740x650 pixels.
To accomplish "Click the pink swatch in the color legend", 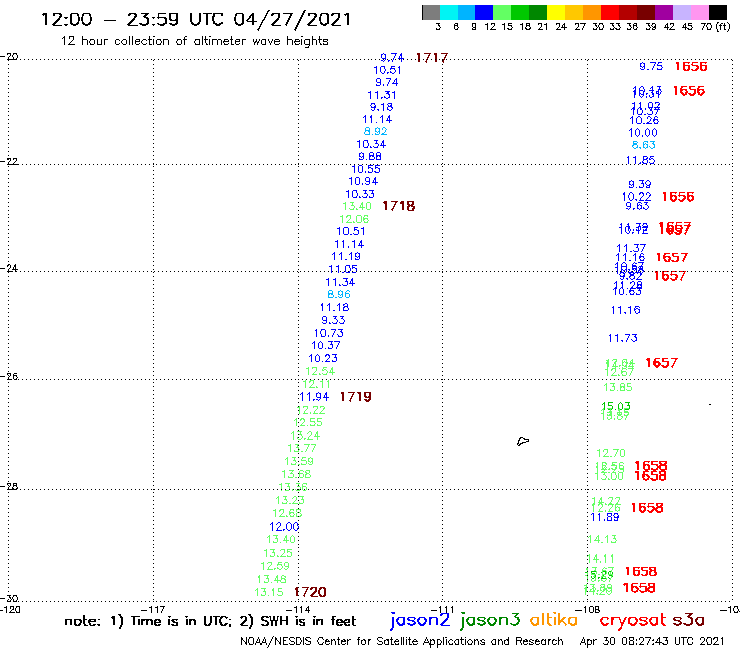I will [x=699, y=13].
